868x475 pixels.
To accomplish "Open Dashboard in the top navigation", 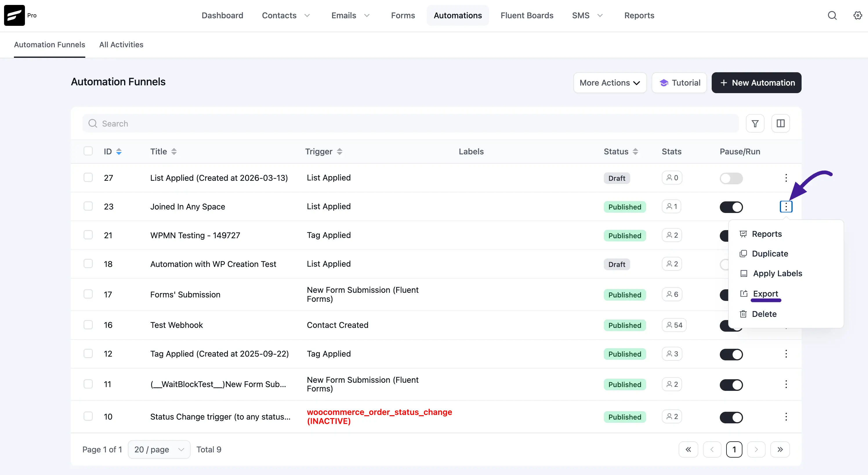I will pos(222,15).
